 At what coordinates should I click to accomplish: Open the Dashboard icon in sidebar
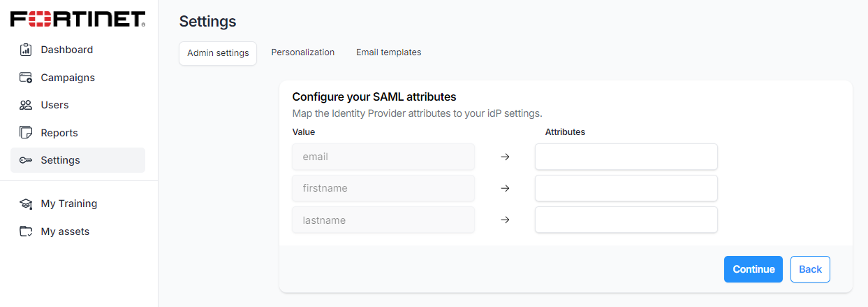pyautogui.click(x=26, y=50)
